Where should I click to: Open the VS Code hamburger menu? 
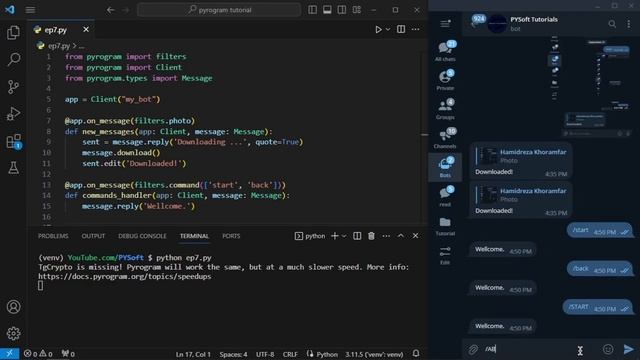click(x=30, y=9)
